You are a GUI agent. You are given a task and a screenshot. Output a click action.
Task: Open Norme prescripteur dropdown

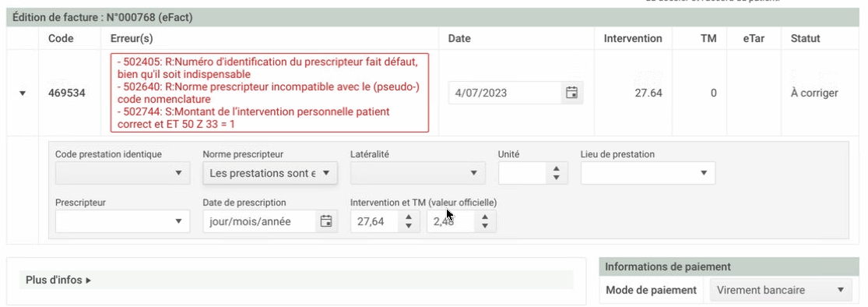pyautogui.click(x=270, y=173)
